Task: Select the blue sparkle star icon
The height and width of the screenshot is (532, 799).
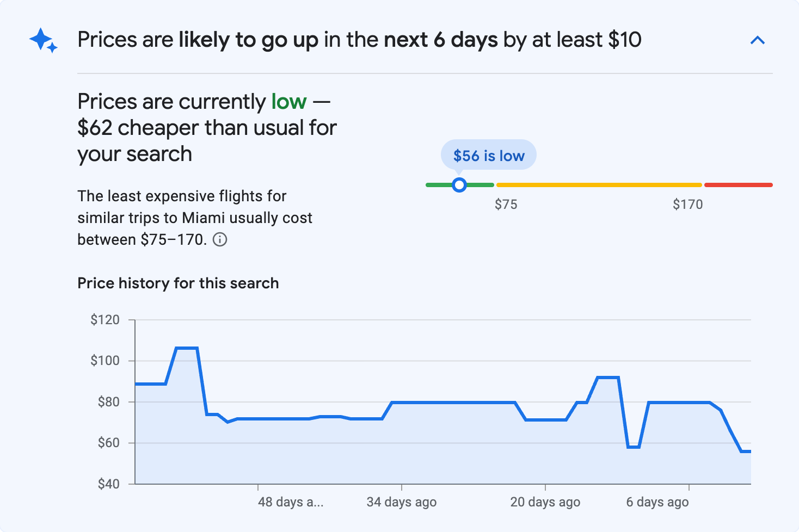Action: (42, 40)
